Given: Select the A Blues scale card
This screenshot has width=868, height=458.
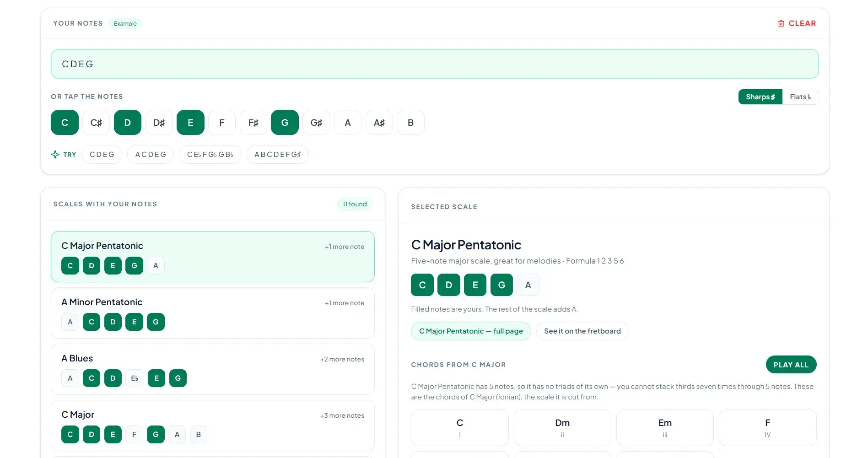Looking at the screenshot, I should pos(213,369).
